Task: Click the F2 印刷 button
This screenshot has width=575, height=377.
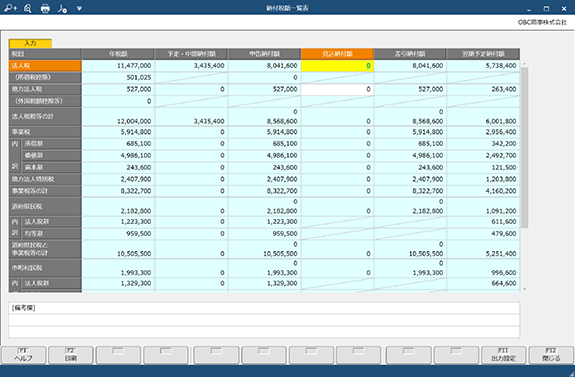Action: 70,355
